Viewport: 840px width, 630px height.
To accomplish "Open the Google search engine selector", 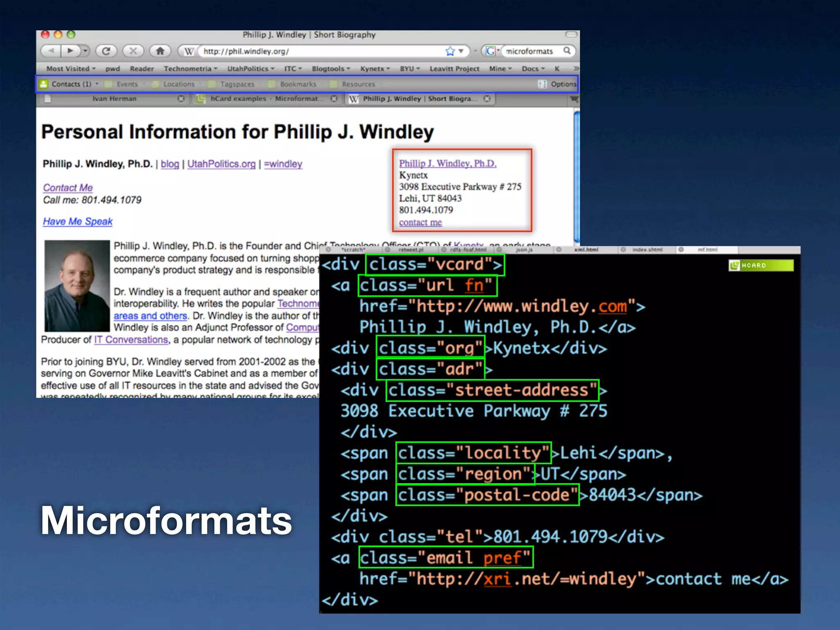I will click(492, 51).
